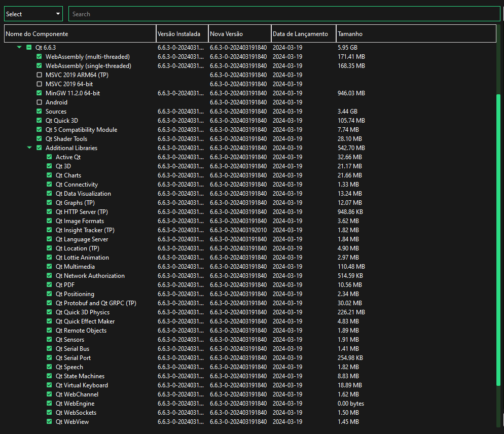Uncheck the Qt WebEngine checkbox
The image size is (504, 434).
point(49,404)
